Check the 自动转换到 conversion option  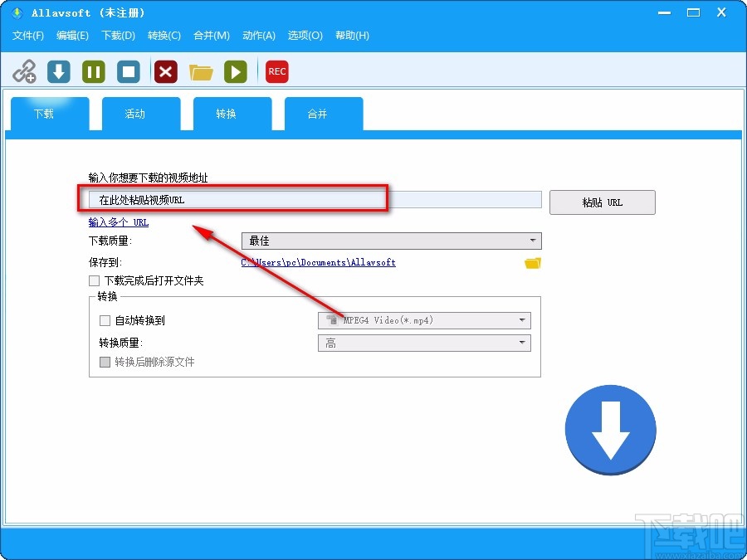105,320
